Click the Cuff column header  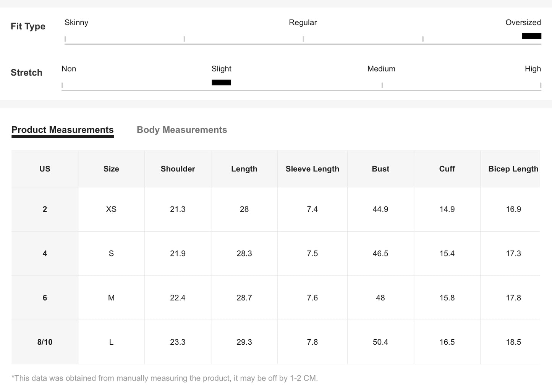447,169
